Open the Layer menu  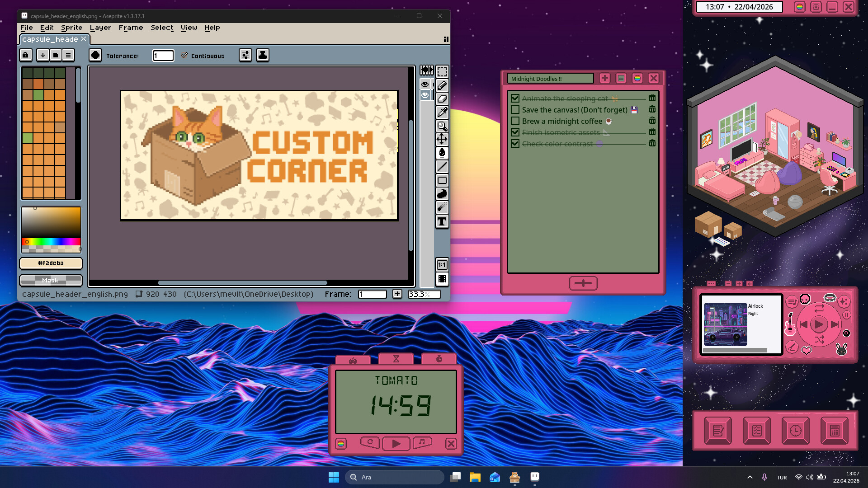click(100, 28)
